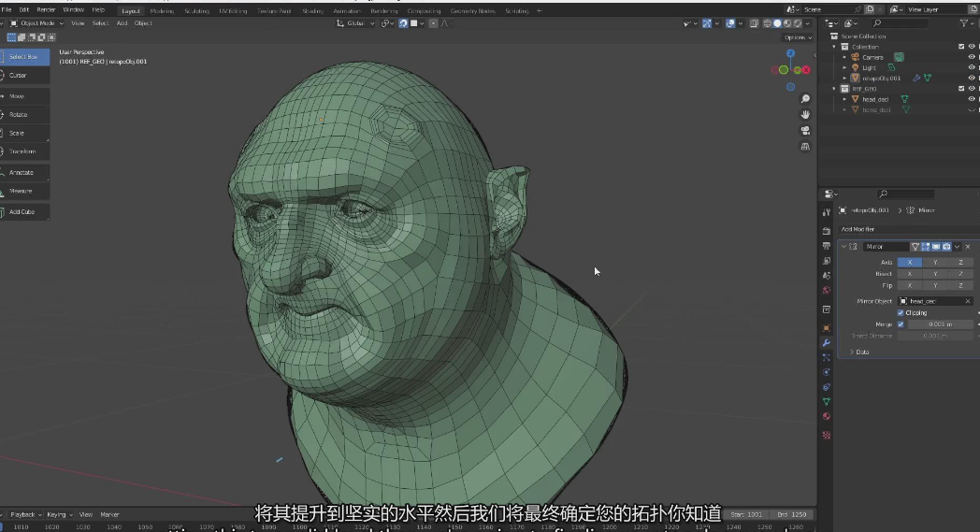Expand the head_deci tree item
The image size is (980, 532).
[844, 99]
